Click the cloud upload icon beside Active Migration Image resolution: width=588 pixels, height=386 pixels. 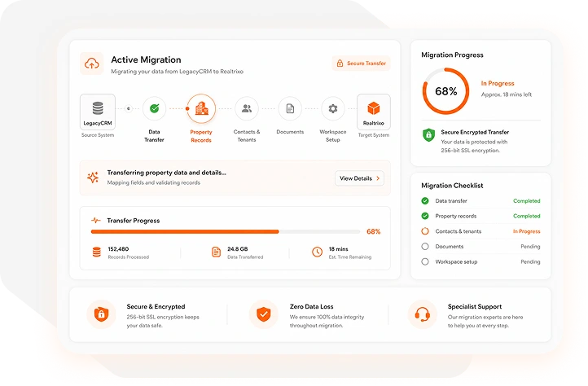pos(92,64)
